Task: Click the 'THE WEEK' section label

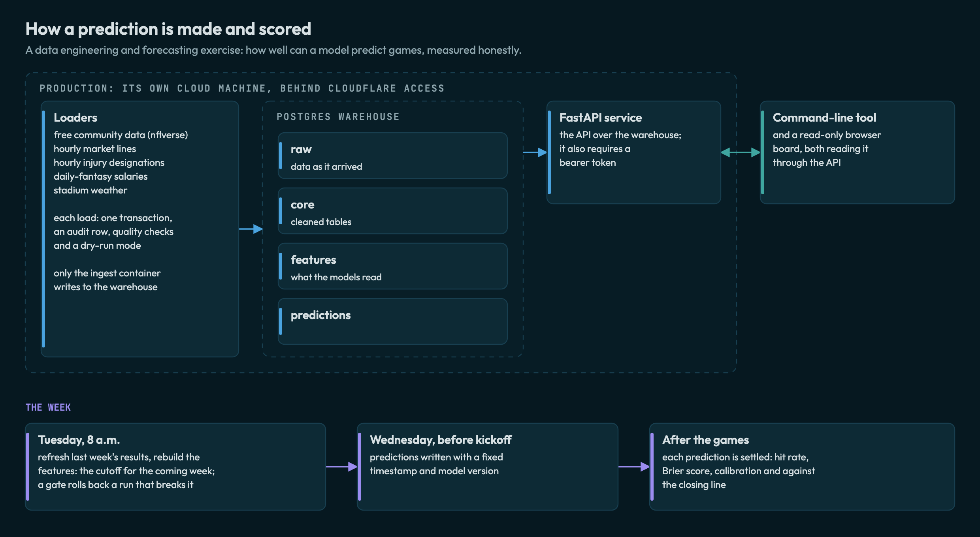Action: [48, 407]
